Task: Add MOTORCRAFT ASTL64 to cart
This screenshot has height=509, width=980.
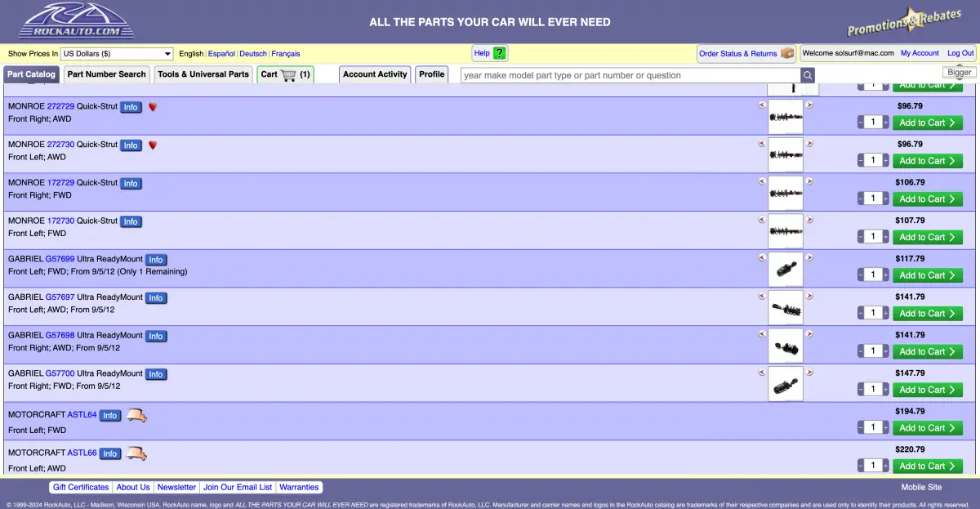Action: [927, 428]
